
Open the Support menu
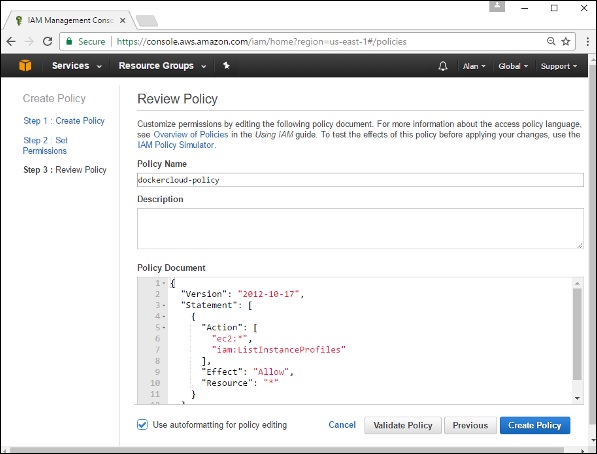(x=559, y=66)
